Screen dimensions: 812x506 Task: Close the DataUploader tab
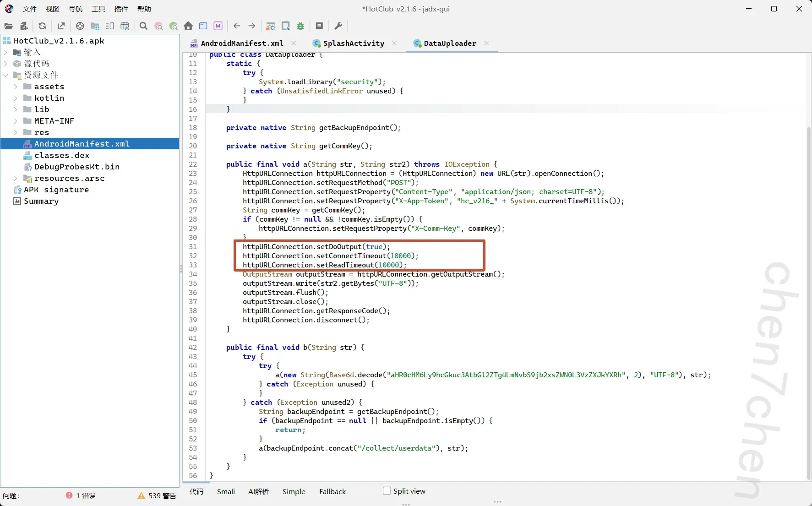[486, 43]
